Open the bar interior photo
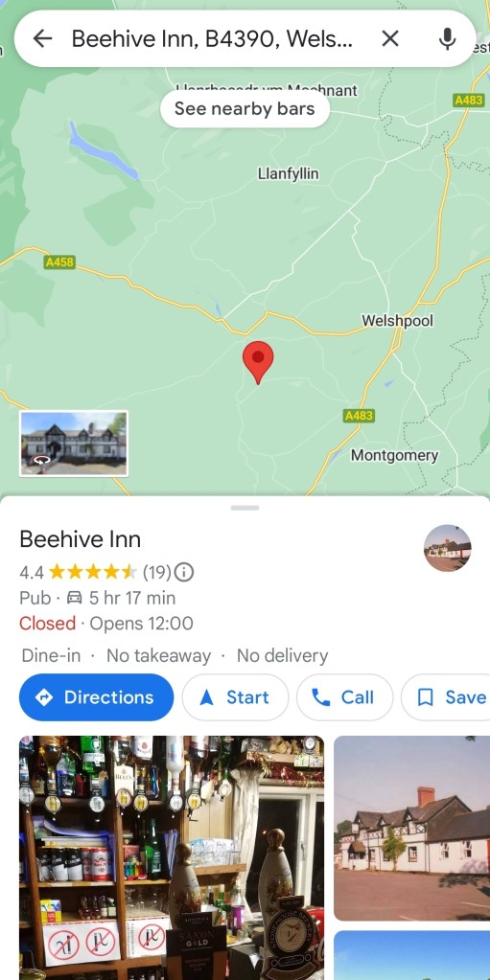This screenshot has width=490, height=980. coord(172,857)
